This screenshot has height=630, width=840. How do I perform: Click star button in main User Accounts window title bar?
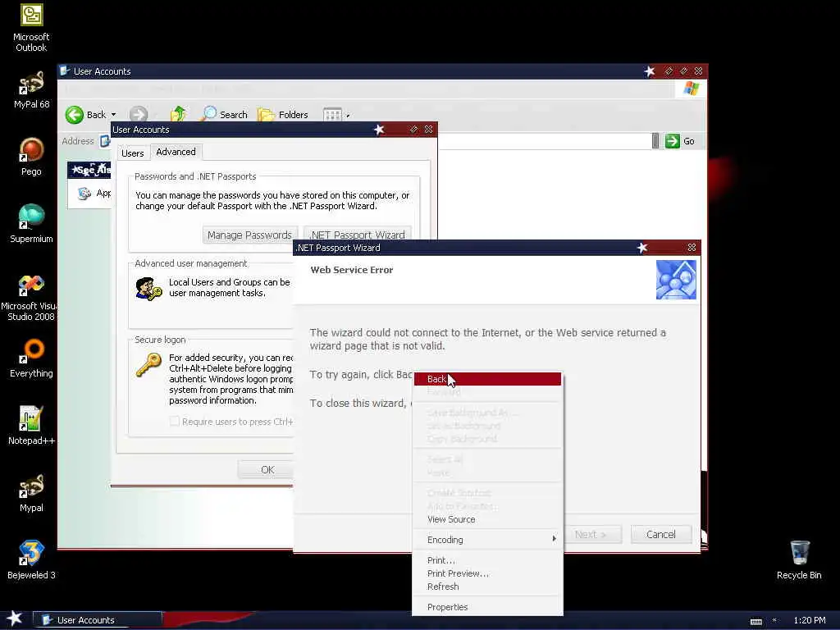[x=650, y=71]
